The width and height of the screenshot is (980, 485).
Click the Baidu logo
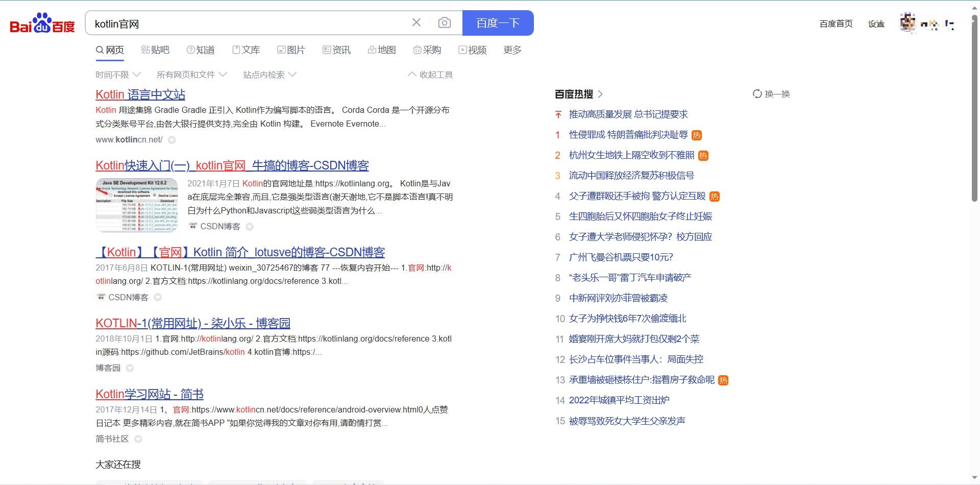coord(42,23)
